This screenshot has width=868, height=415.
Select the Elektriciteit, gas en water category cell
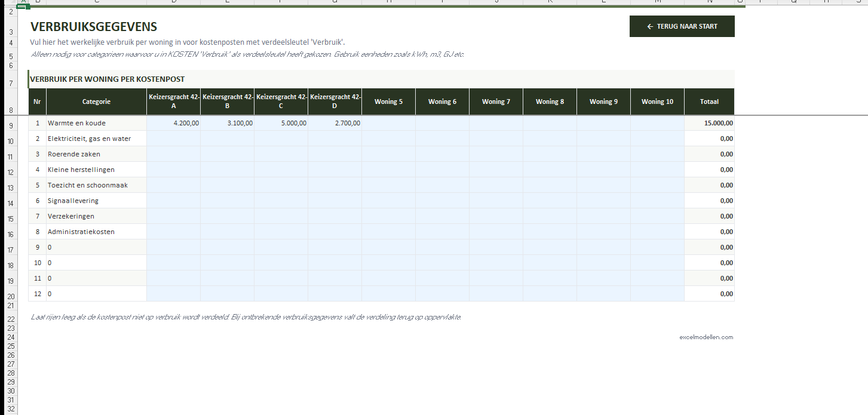click(96, 139)
